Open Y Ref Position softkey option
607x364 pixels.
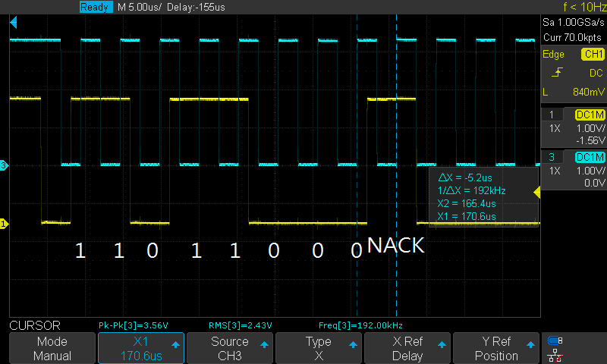(x=496, y=348)
